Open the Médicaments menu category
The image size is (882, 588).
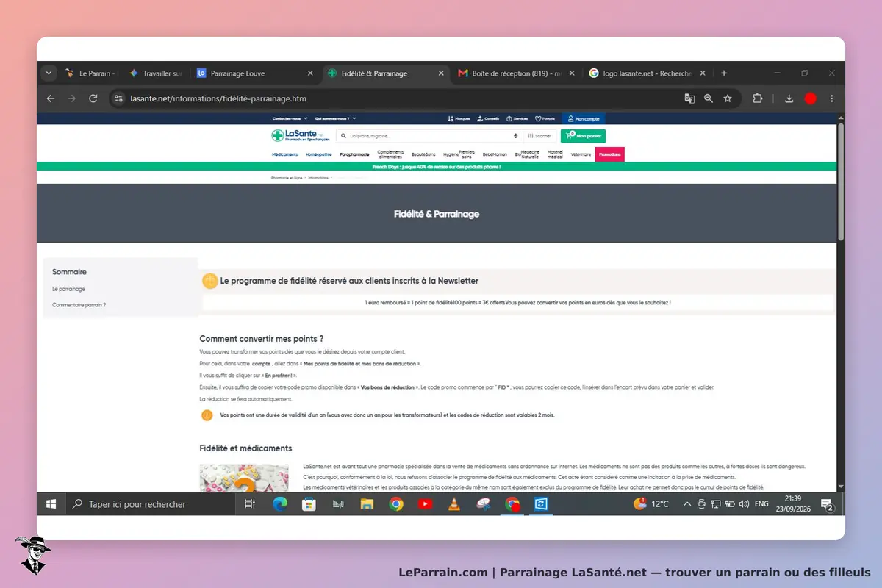point(285,154)
